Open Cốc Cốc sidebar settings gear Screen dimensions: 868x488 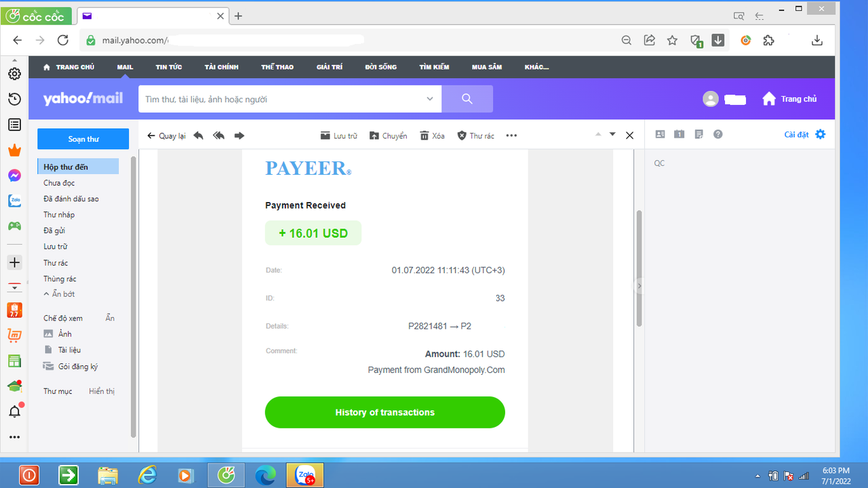(14, 74)
